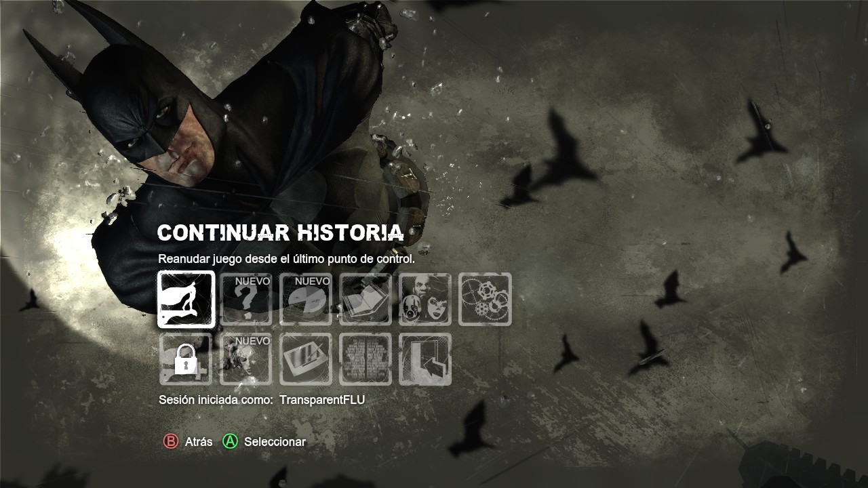868x488 pixels.
Task: Select the locked padlock tile
Action: point(186,359)
